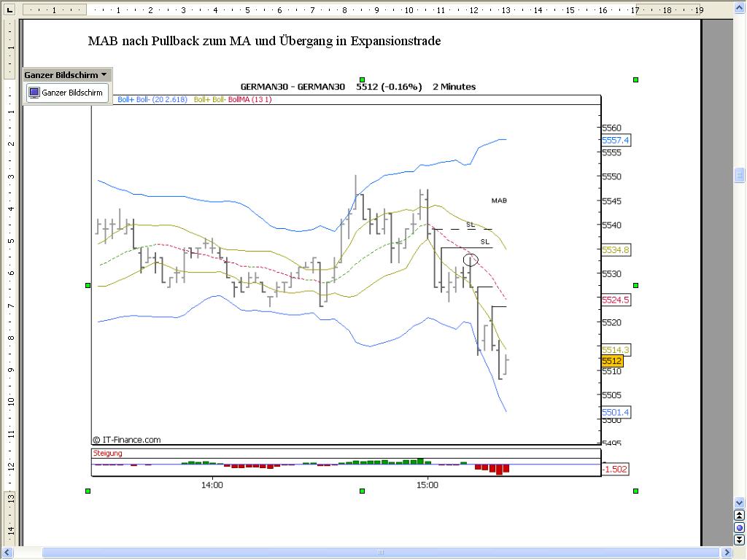Click heading 'MAB nach Pullback zum MA'
The width and height of the screenshot is (747, 560).
pos(169,41)
